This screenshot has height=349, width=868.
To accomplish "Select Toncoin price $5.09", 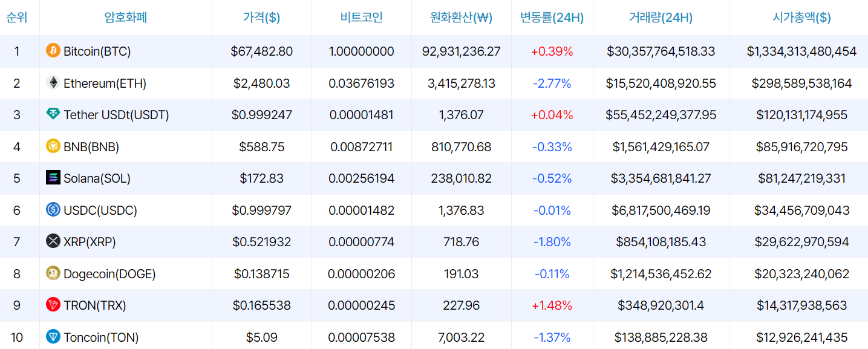I will coord(261,338).
